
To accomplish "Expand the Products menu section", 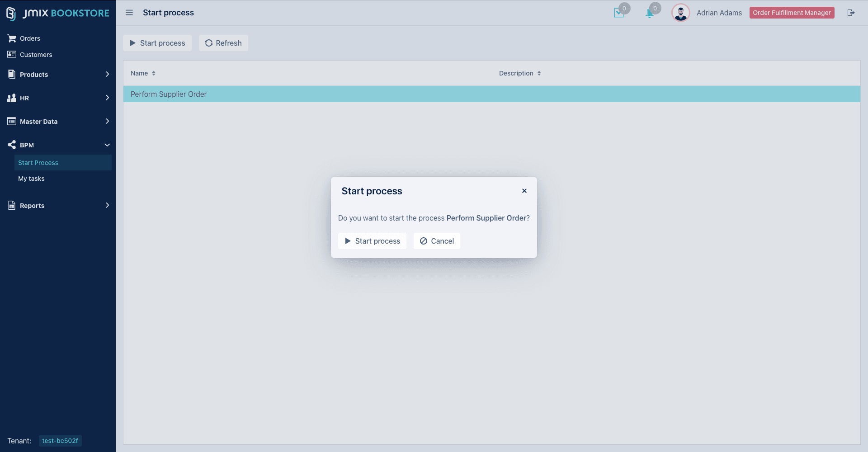I will pos(58,75).
